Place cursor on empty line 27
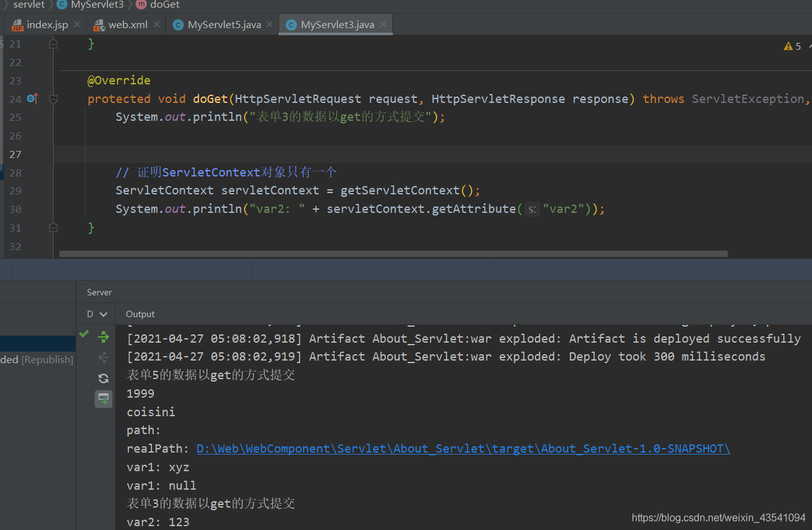Image resolution: width=812 pixels, height=530 pixels. coord(434,154)
